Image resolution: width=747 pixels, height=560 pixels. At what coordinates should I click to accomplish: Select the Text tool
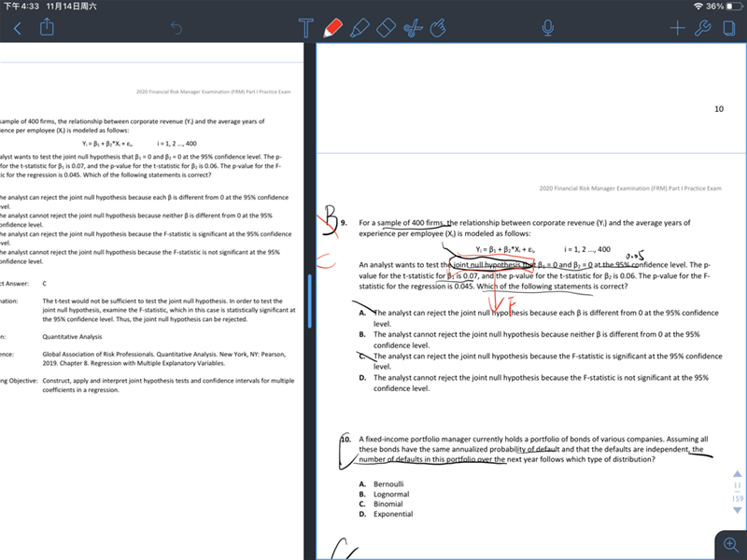306,28
